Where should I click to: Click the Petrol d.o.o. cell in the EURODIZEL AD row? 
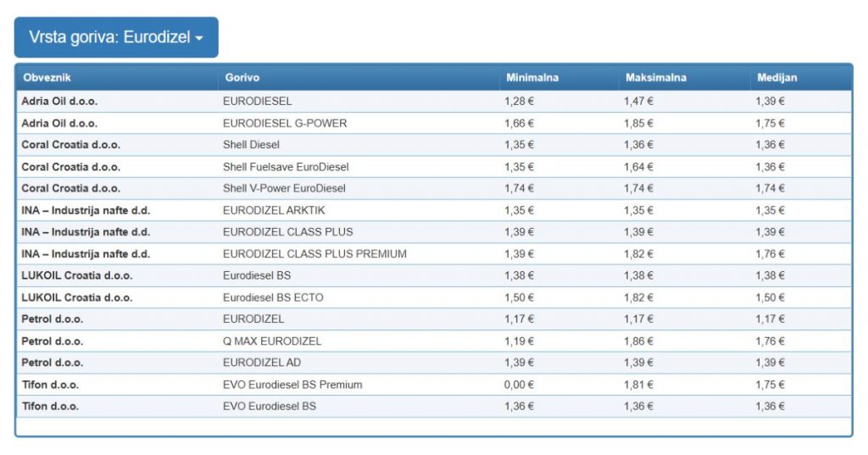coord(52,363)
